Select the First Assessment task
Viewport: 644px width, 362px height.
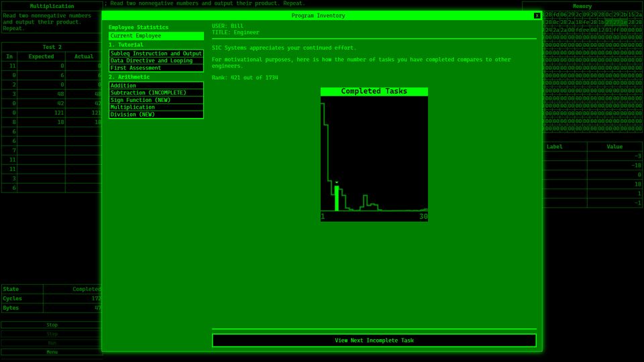[156, 68]
